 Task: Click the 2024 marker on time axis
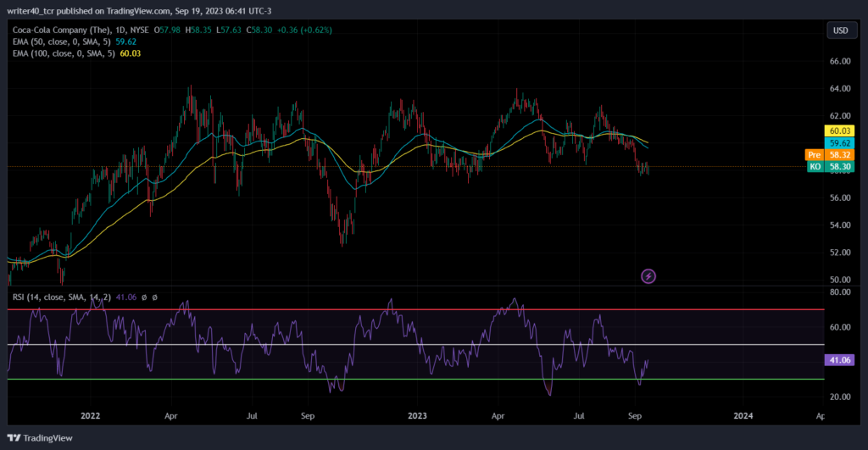tap(743, 416)
